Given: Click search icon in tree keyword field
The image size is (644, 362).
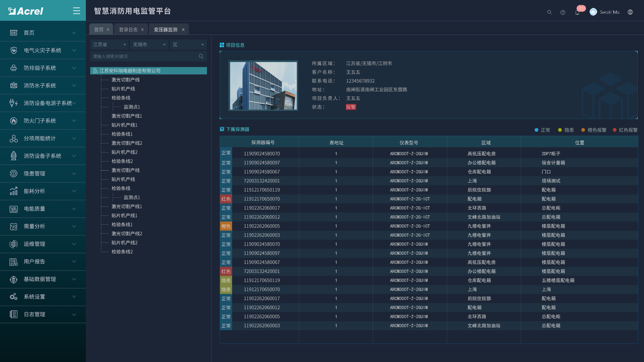Looking at the screenshot, I should tap(201, 56).
